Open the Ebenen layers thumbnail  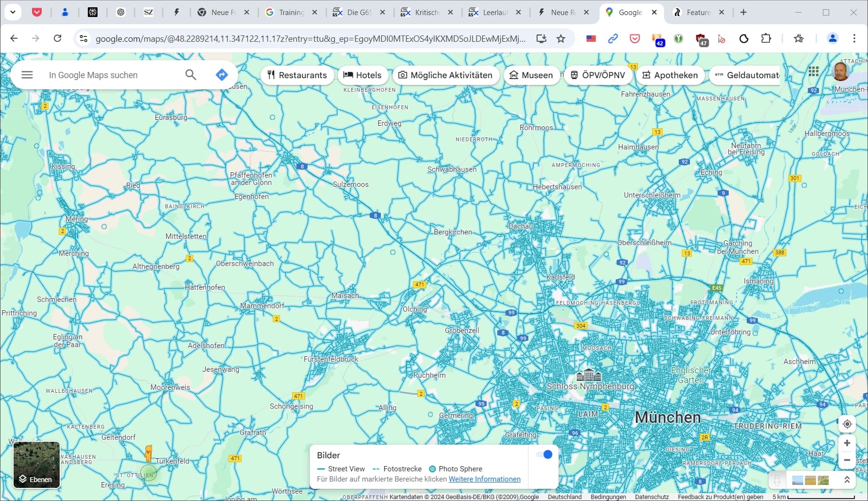[36, 465]
